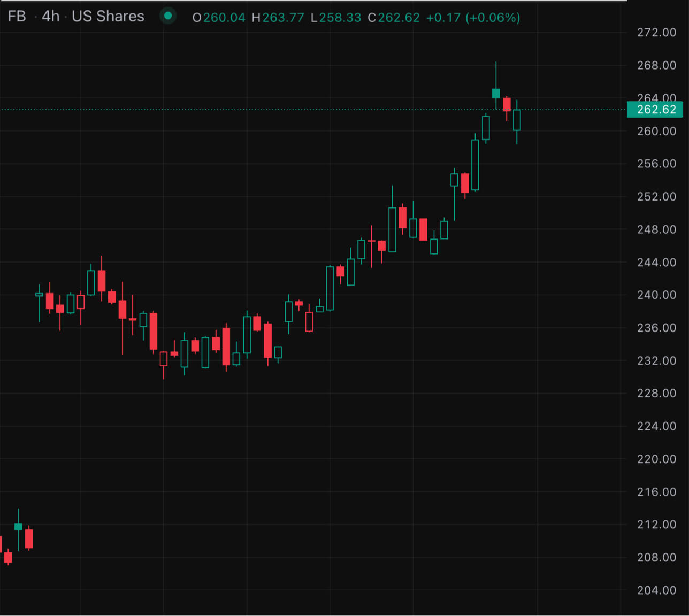Click the 216.00 price axis label
The width and height of the screenshot is (689, 616).
656,492
